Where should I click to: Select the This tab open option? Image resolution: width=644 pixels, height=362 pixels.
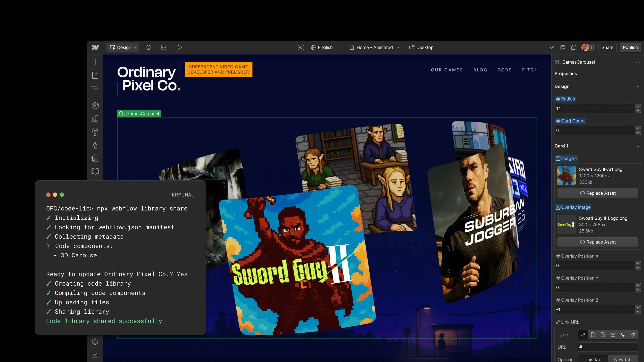[593, 359]
